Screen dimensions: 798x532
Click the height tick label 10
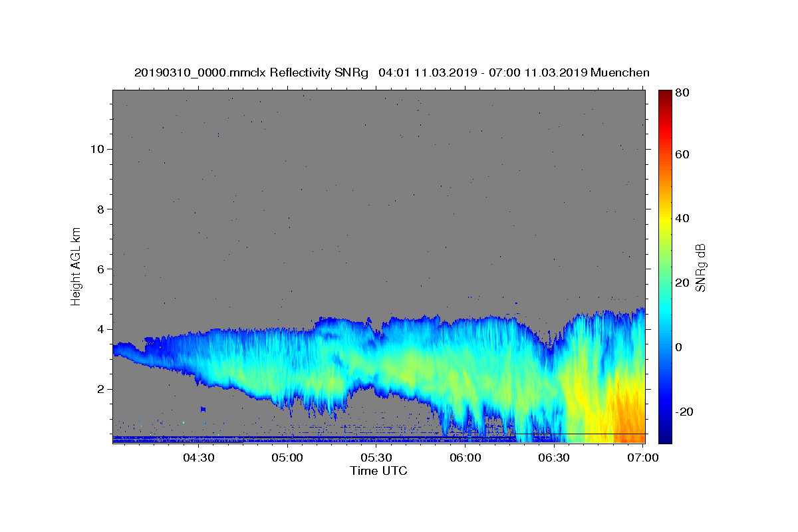pos(97,148)
